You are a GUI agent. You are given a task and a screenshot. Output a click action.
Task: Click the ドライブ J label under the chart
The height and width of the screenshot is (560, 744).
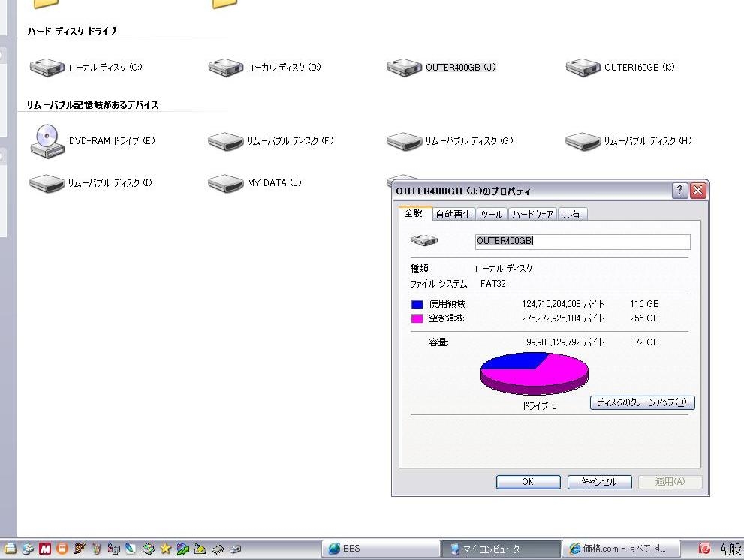pos(540,406)
